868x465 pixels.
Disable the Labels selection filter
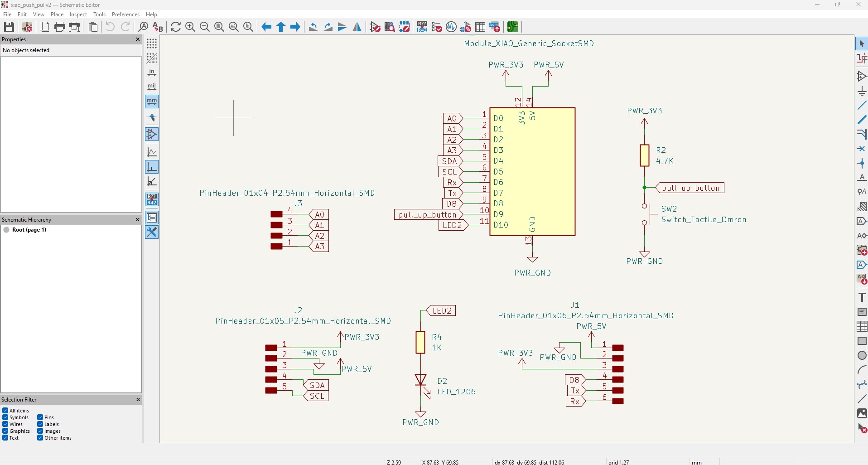[40, 424]
